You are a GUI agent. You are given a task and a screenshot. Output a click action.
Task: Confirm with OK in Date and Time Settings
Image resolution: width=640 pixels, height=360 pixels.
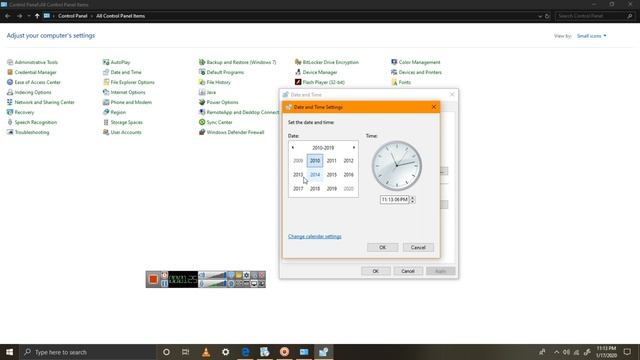click(x=382, y=247)
